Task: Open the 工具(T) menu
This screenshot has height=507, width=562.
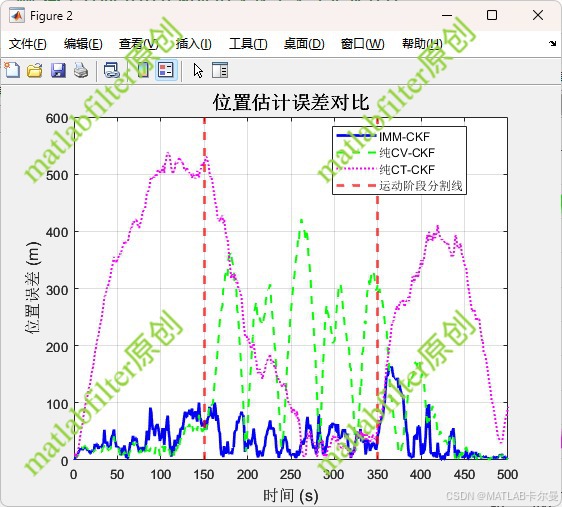Action: click(x=248, y=44)
